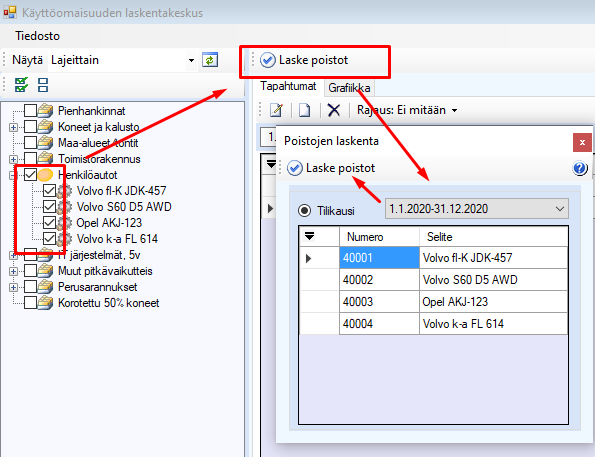The height and width of the screenshot is (457, 595).
Task: Click the Selite column header
Action: click(494, 236)
